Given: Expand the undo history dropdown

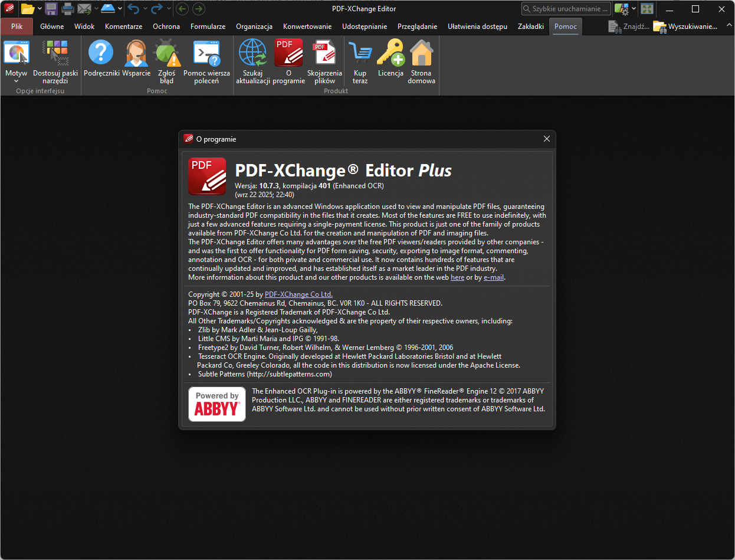Looking at the screenshot, I should 145,8.
